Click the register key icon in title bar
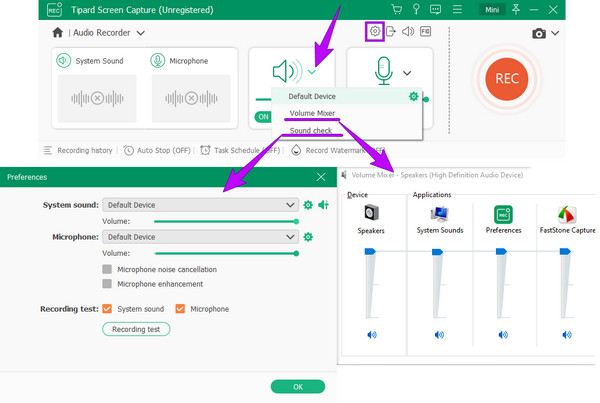Image resolution: width=600 pixels, height=403 pixels. pos(416,9)
